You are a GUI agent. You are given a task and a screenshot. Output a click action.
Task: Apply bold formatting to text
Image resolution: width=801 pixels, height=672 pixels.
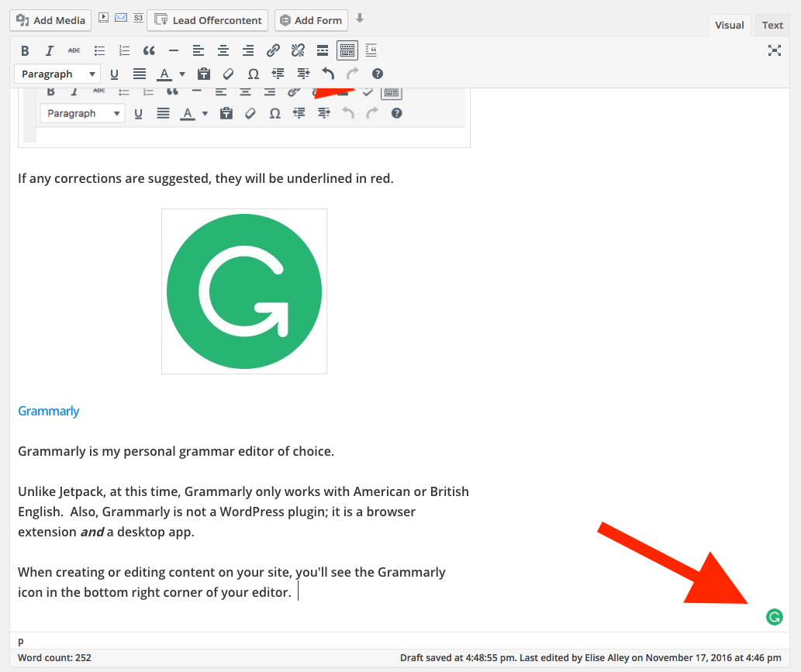[x=25, y=50]
